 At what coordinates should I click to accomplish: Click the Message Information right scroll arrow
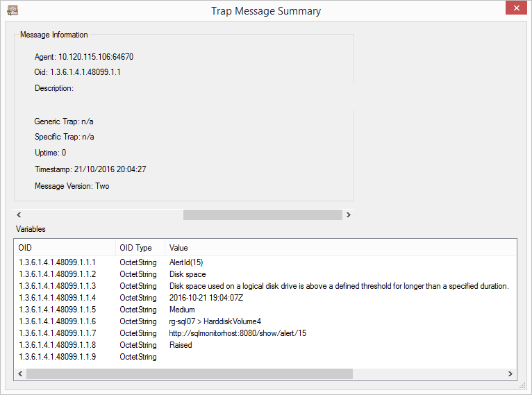click(348, 215)
